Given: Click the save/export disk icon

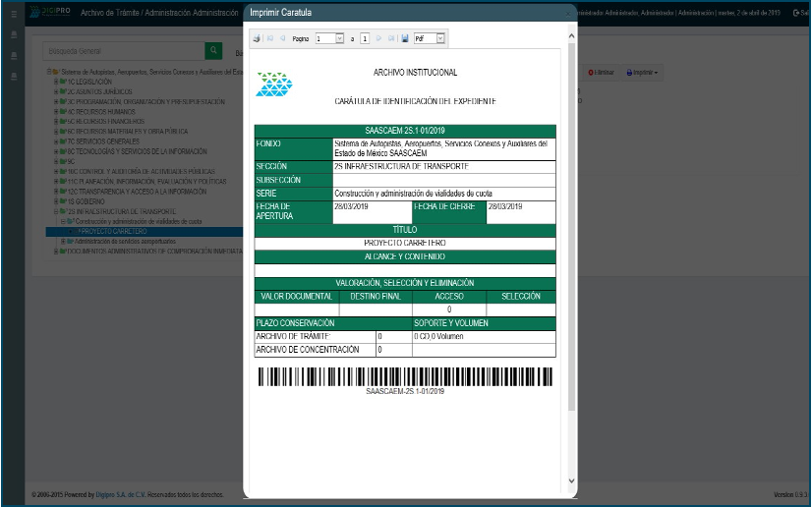Looking at the screenshot, I should pyautogui.click(x=404, y=38).
